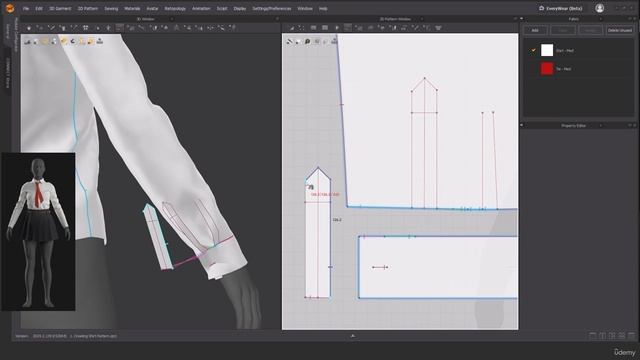The image size is (640, 360).
Task: Open the Help menu
Action: pyautogui.click(x=323, y=9)
